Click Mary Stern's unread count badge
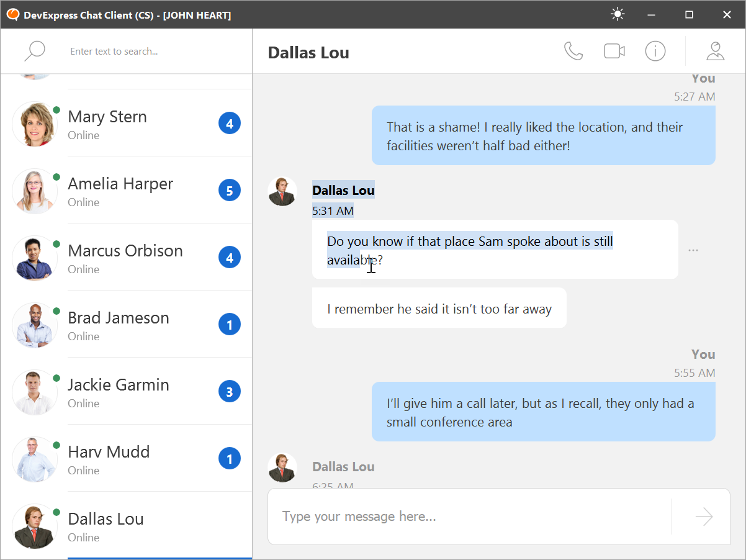746x560 pixels. [230, 123]
